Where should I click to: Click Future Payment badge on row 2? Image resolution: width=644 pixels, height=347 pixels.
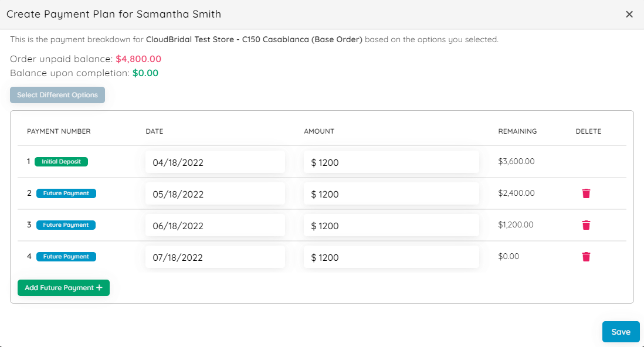coord(66,193)
